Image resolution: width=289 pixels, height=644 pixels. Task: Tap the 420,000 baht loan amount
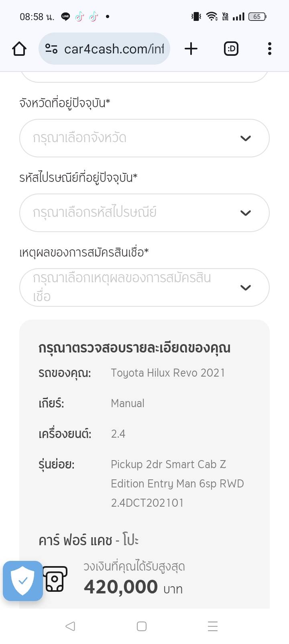121,587
